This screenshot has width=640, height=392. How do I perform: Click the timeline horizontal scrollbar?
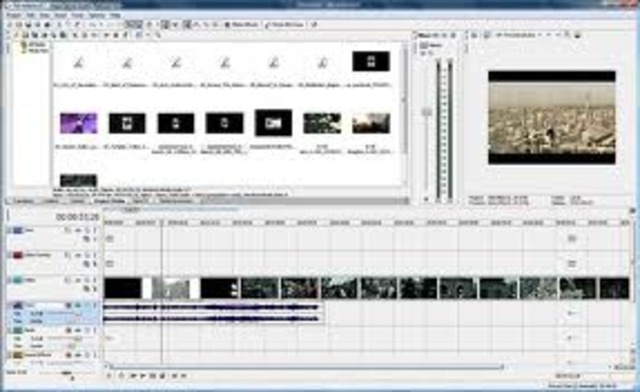[x=306, y=367]
